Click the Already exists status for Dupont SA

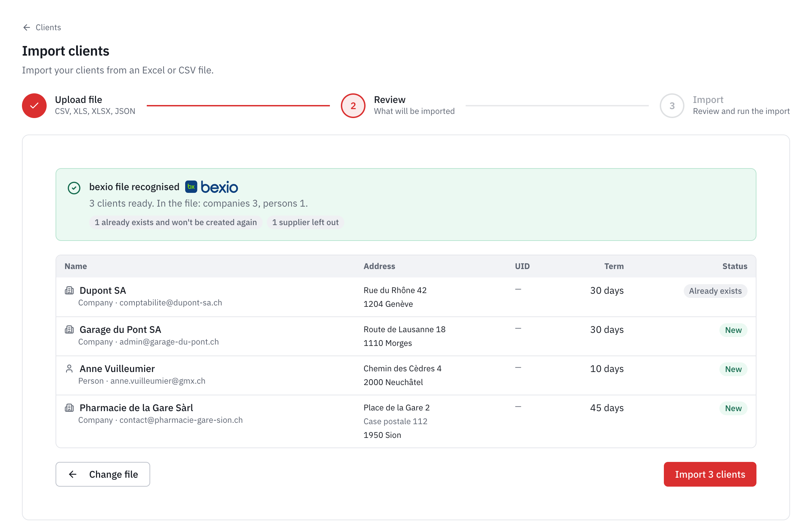coord(715,291)
